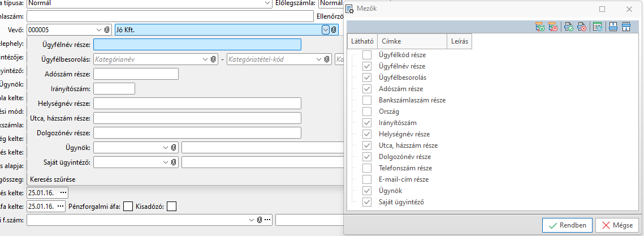The image size is (644, 236).
Task: Click the Mezők window title icon
Action: pos(351,8)
